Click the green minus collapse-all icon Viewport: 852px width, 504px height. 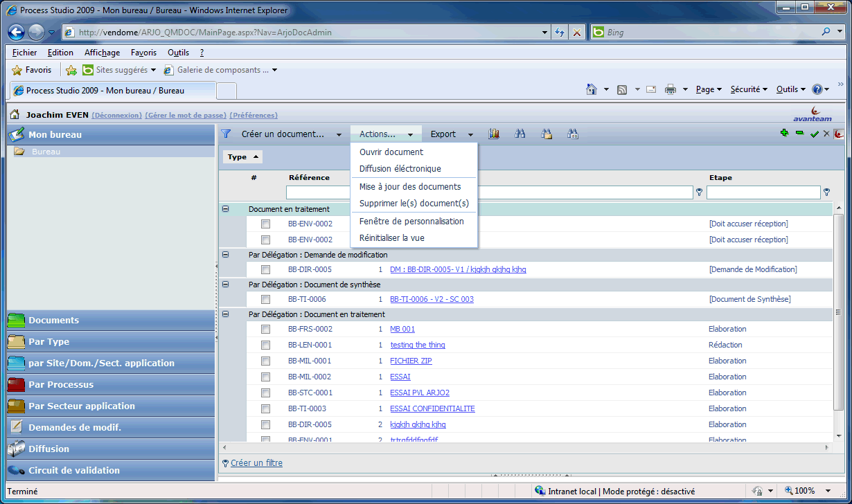point(799,134)
